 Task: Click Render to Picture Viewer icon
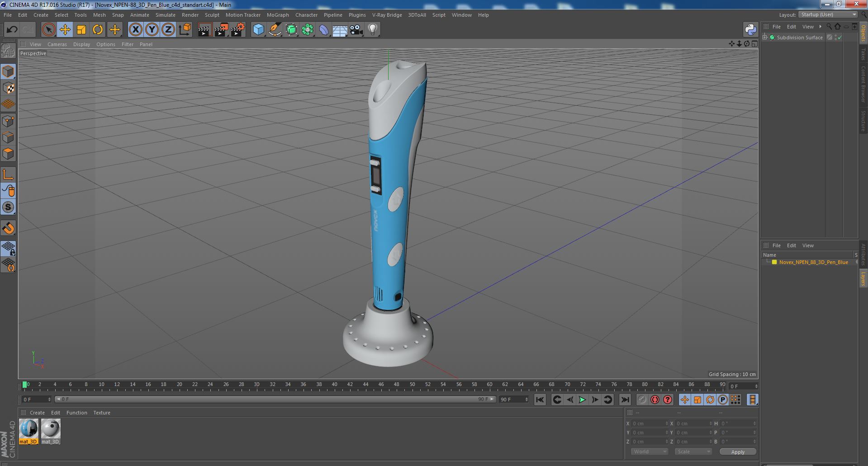click(221, 30)
